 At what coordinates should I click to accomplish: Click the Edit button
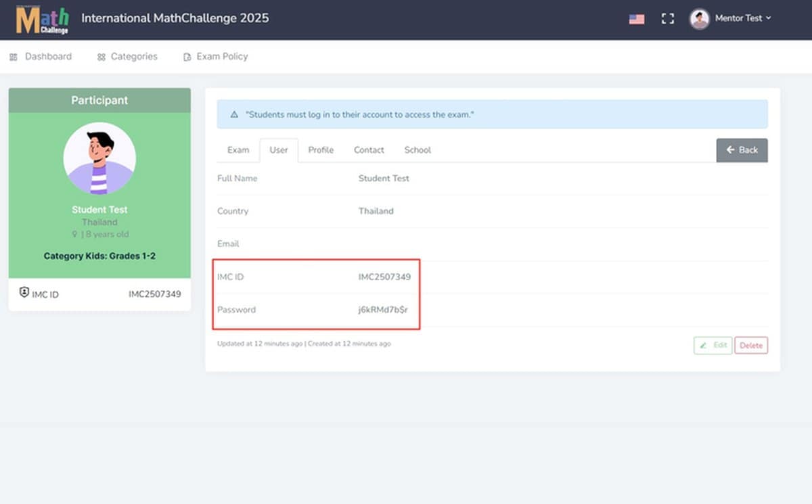pyautogui.click(x=713, y=345)
